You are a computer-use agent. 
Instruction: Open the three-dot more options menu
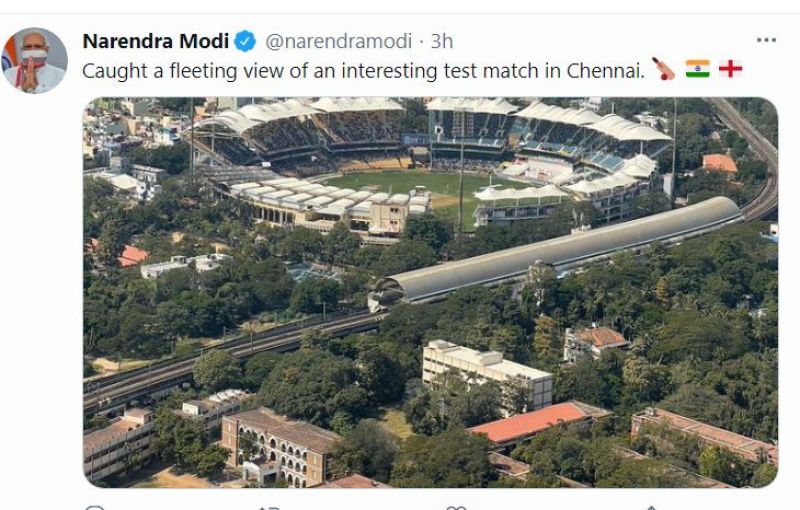766,40
